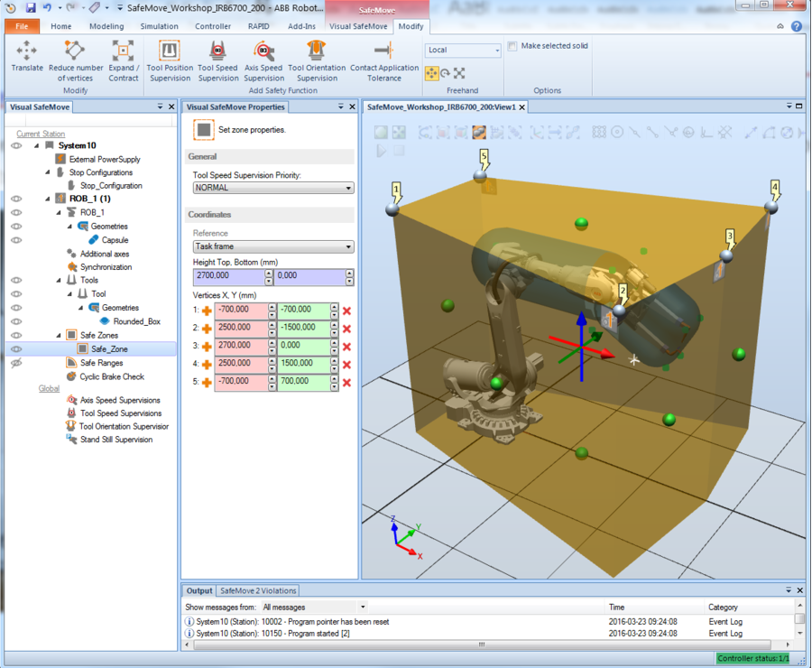Select the Reduce number of vertices tool
Screen dimensions: 812x668
[75, 60]
